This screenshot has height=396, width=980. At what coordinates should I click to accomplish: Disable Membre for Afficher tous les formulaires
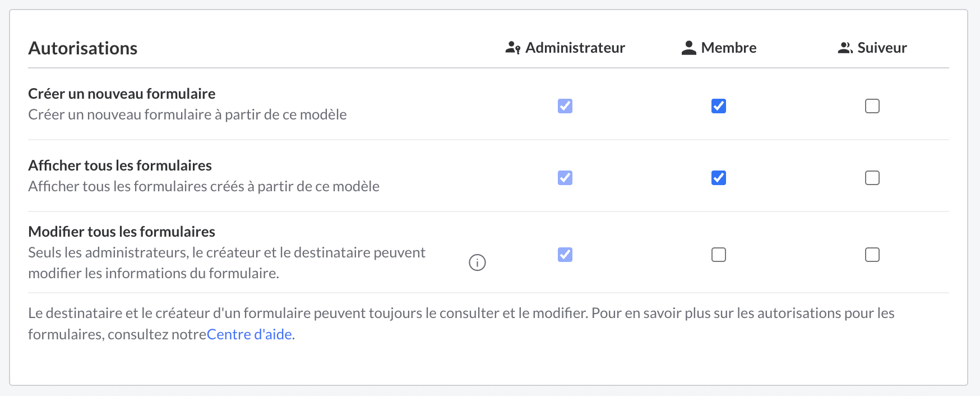(x=719, y=177)
